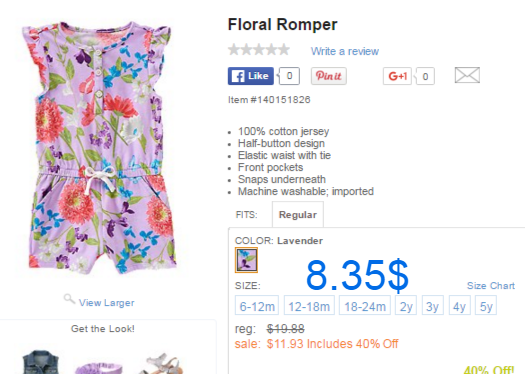Open the Write a review link

point(345,51)
